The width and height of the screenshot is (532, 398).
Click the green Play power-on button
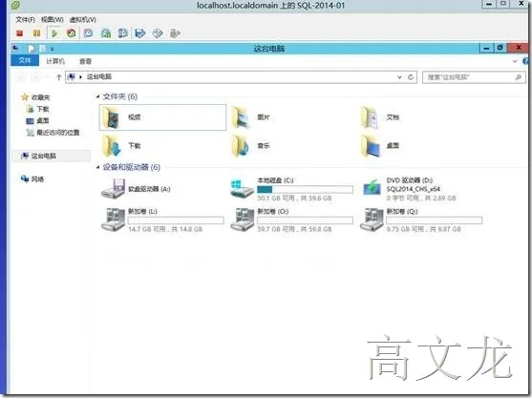pyautogui.click(x=54, y=32)
